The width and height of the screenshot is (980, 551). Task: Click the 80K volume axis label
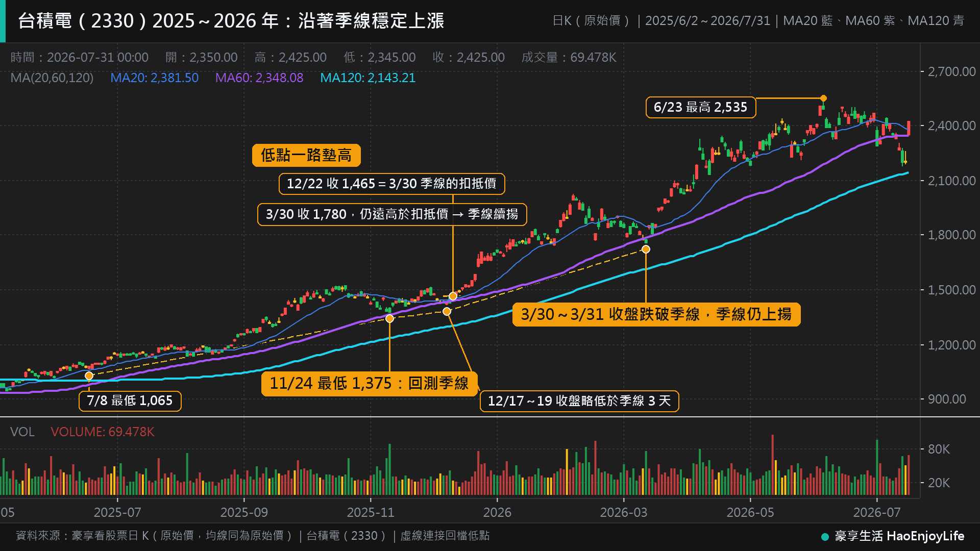[939, 449]
